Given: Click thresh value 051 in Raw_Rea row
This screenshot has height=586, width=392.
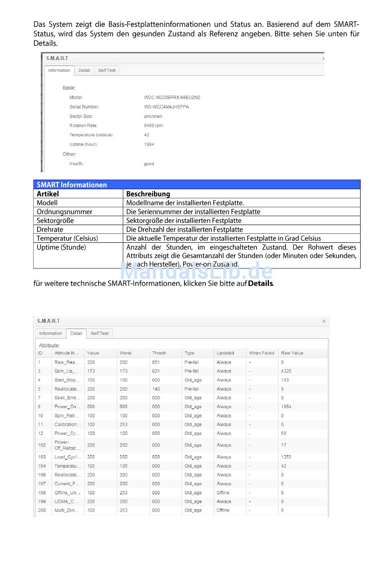Looking at the screenshot, I should click(x=156, y=362).
